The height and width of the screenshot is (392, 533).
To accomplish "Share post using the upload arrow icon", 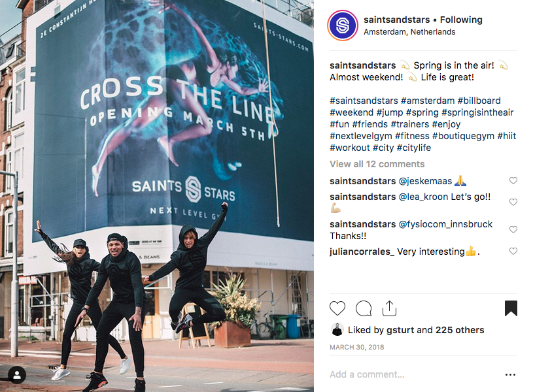I will 389,308.
